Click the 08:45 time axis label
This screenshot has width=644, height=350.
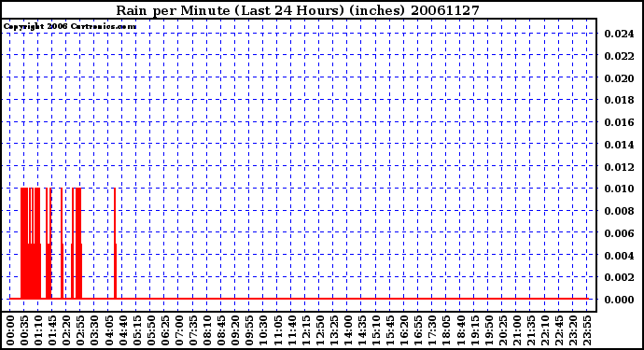pyautogui.click(x=221, y=330)
